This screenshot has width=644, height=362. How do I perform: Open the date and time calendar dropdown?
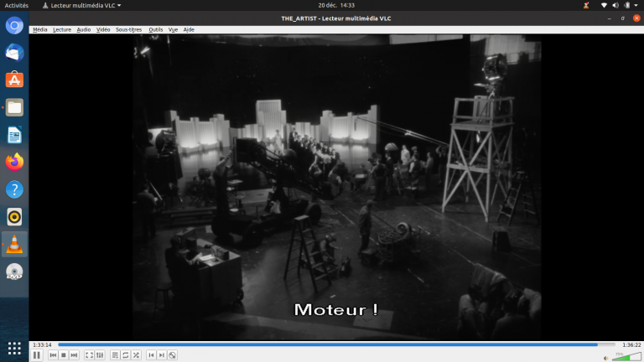click(x=337, y=5)
